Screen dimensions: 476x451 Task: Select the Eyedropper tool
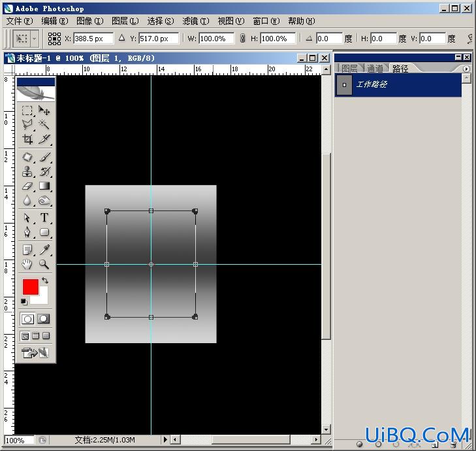(44, 250)
